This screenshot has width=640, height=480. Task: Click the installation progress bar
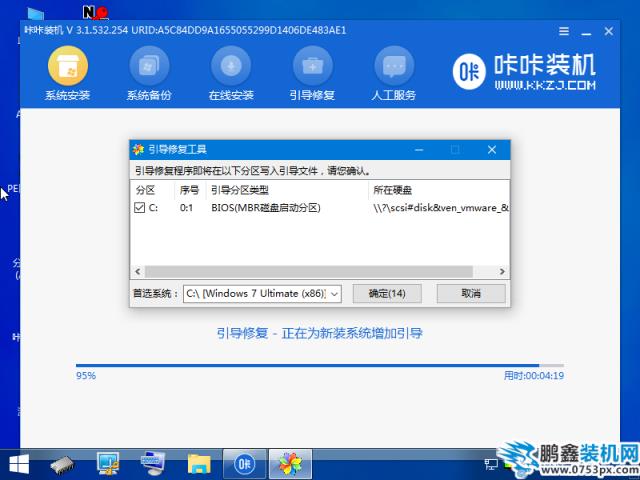320,366
